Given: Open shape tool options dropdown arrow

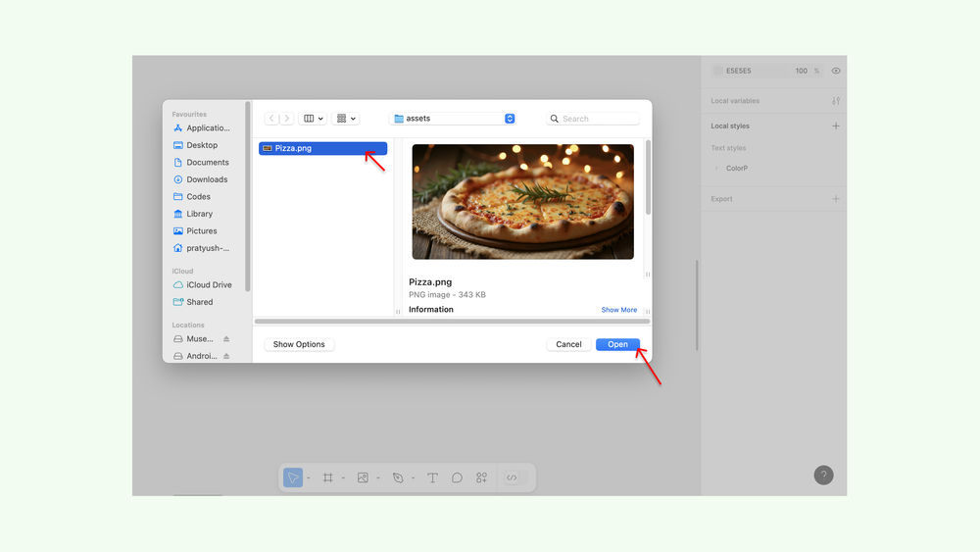Looking at the screenshot, I should (x=378, y=478).
